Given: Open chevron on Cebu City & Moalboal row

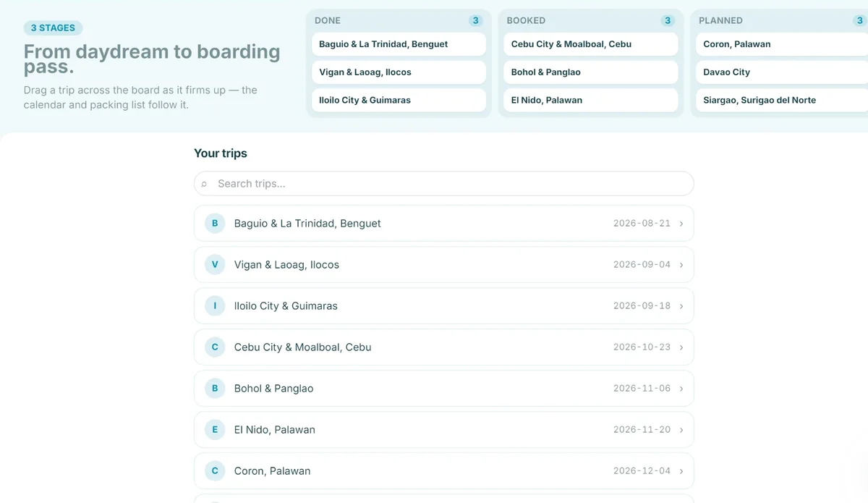Looking at the screenshot, I should tap(681, 347).
